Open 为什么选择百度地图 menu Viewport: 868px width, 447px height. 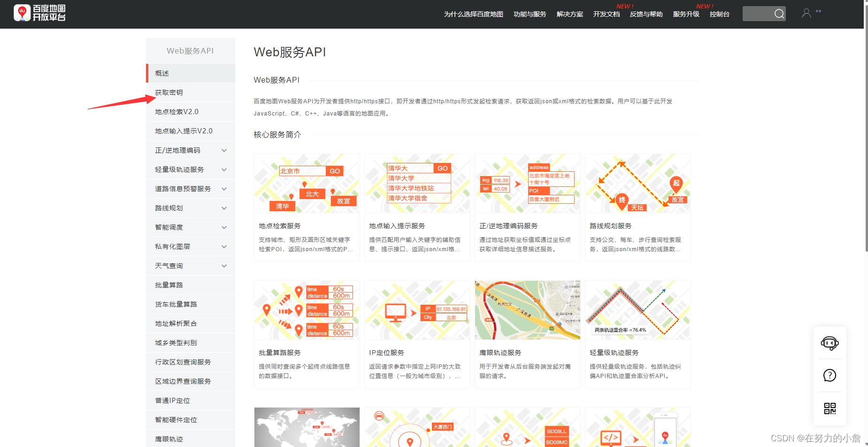coord(474,14)
